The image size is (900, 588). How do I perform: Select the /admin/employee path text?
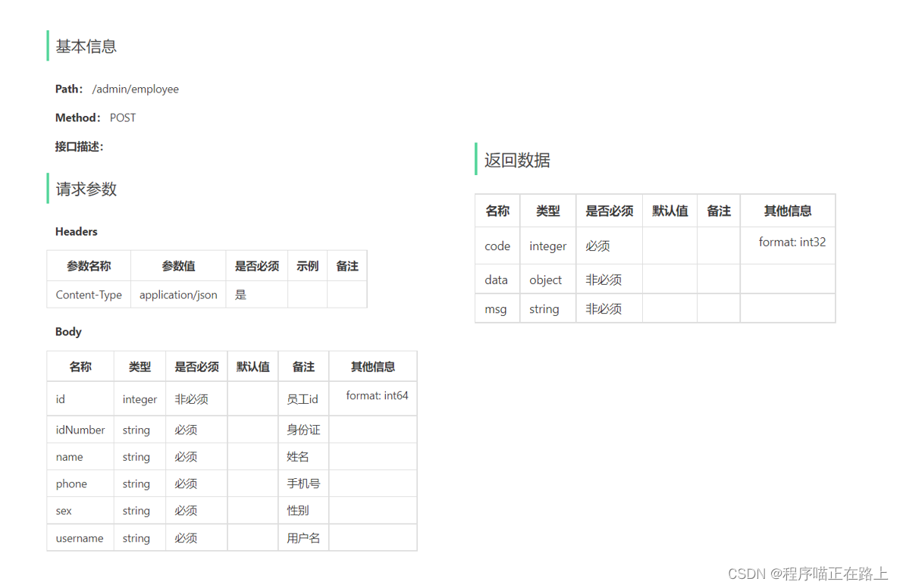point(135,89)
